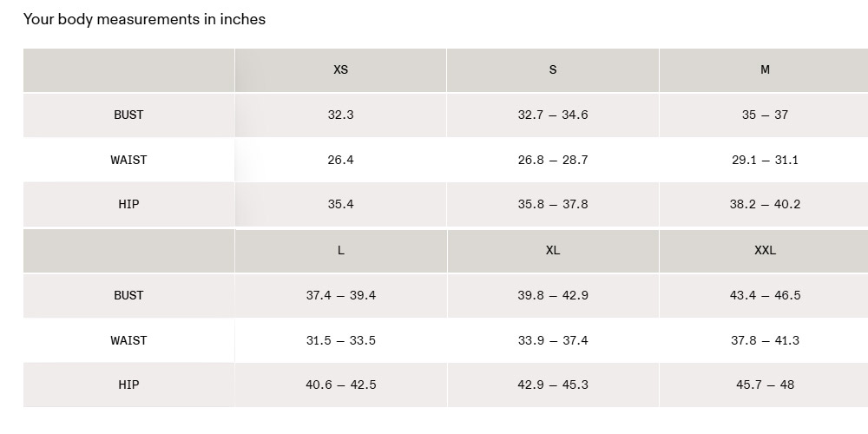Click the XXL size column header
The height and width of the screenshot is (434, 868).
point(765,250)
